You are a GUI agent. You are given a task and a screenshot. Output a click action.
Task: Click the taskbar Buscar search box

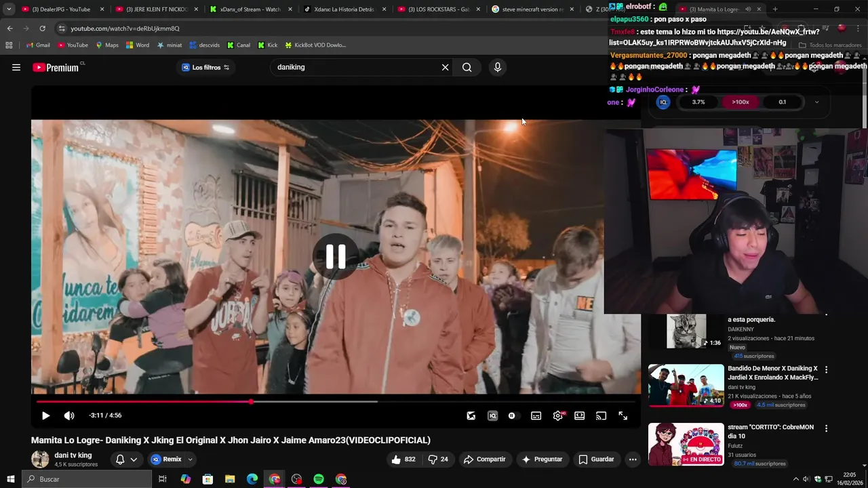[87, 479]
